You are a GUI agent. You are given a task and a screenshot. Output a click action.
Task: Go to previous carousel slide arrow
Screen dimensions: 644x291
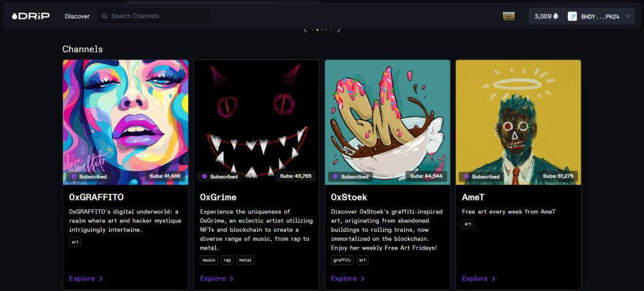(305, 30)
